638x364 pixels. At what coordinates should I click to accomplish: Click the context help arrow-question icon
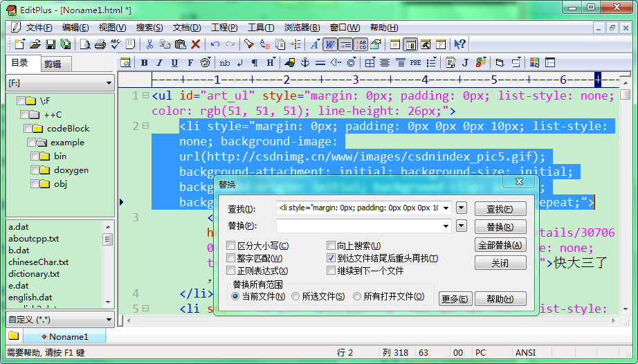click(459, 44)
